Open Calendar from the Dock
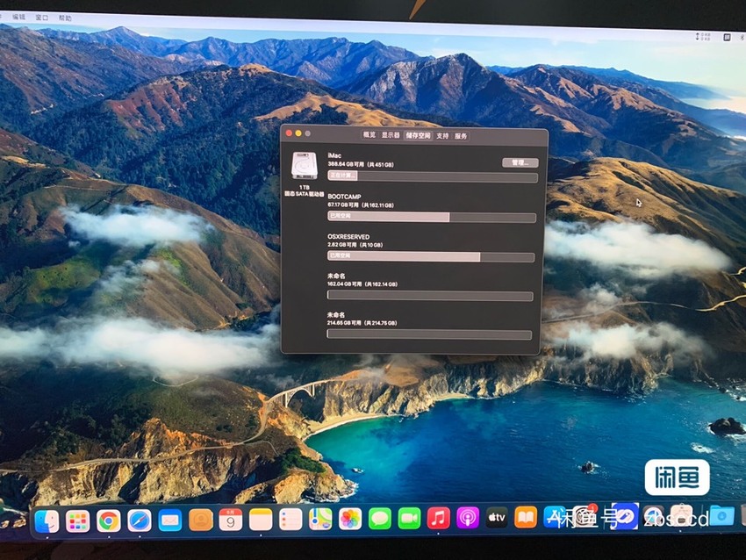Viewport: 746px width, 560px height. 230,520
